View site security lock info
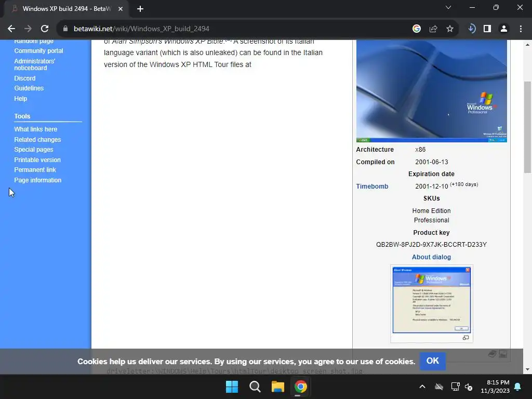Screen dimensions: 532x399 coord(65,29)
